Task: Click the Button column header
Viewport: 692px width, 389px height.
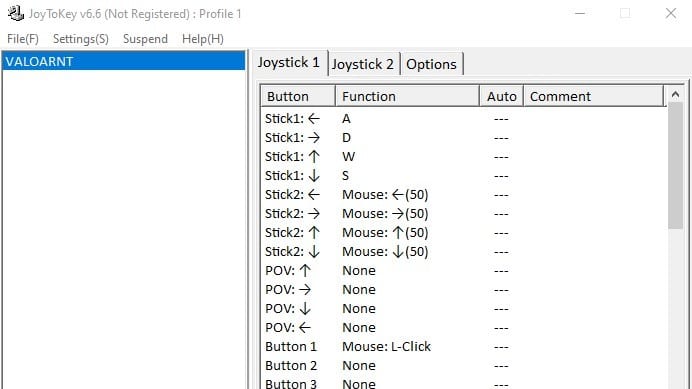Action: (x=298, y=96)
